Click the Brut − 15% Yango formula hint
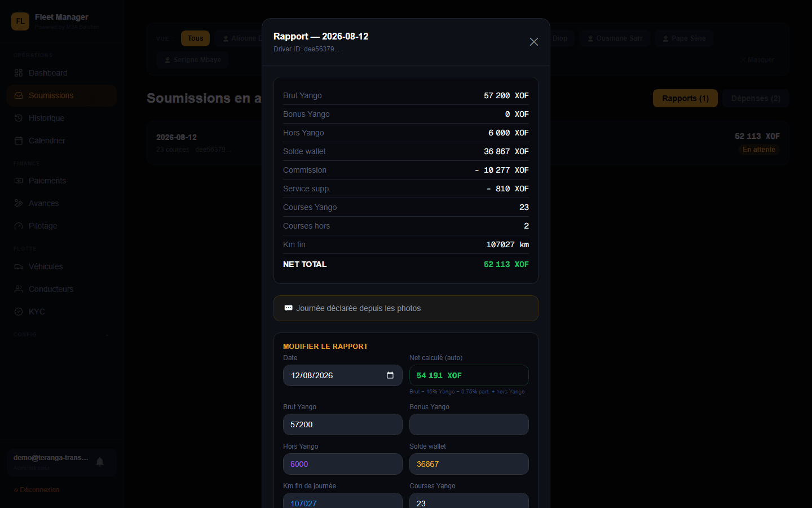Image resolution: width=812 pixels, height=508 pixels. (x=467, y=392)
